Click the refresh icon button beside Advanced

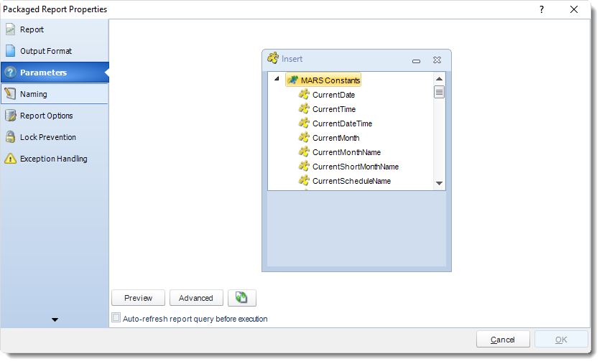(242, 298)
